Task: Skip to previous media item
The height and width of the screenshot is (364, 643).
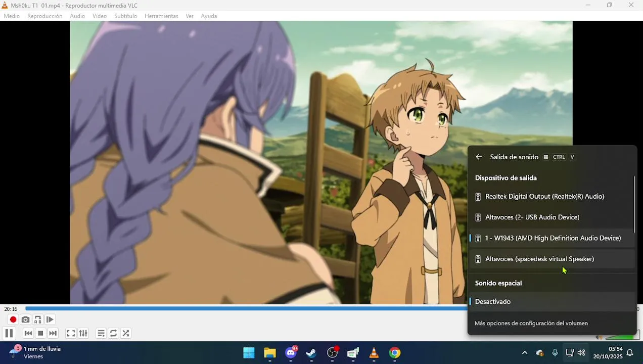Action: (28, 333)
